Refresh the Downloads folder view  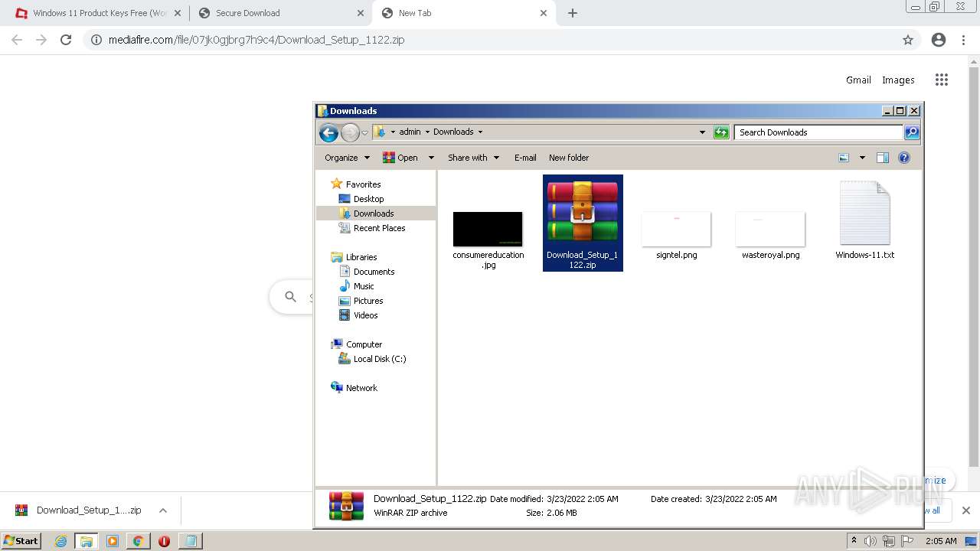[720, 132]
